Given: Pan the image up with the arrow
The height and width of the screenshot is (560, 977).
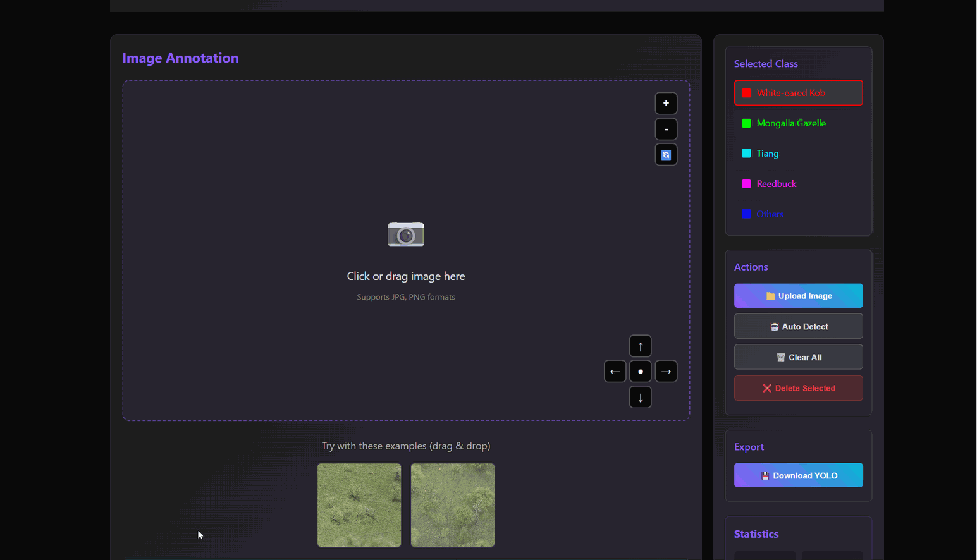Looking at the screenshot, I should tap(640, 346).
